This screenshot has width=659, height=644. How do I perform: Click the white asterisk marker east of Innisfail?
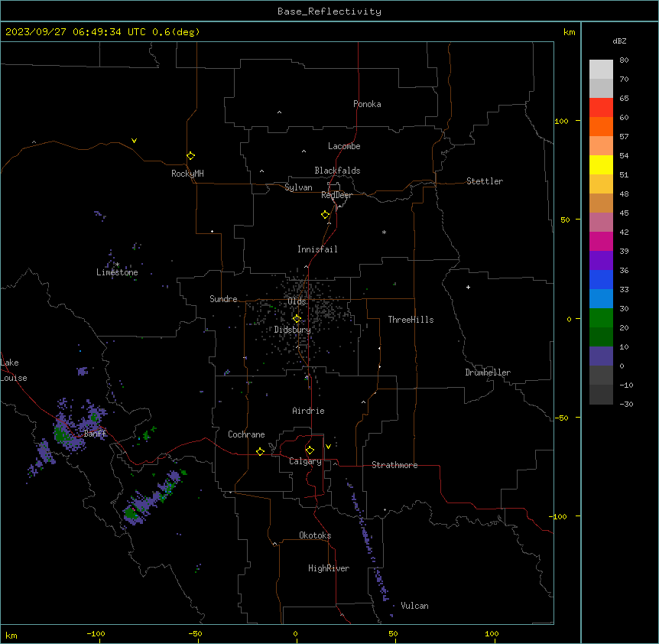pyautogui.click(x=384, y=232)
